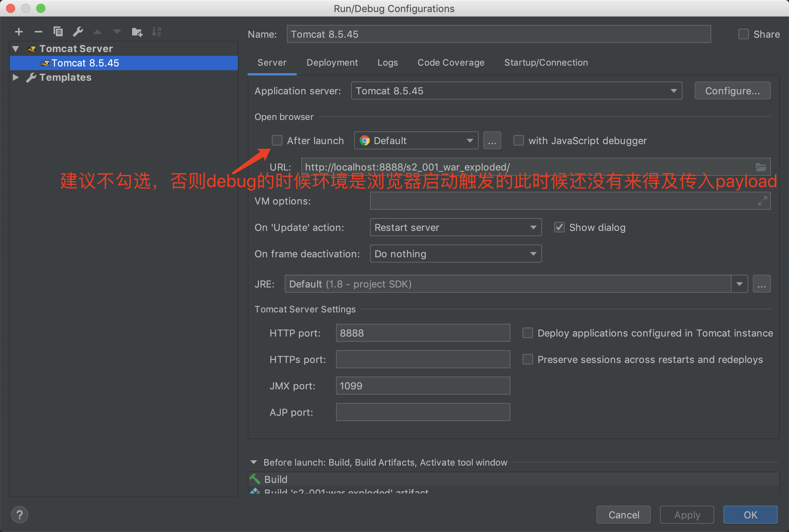Viewport: 789px width, 532px height.
Task: Sort configurations alphabetically
Action: click(156, 32)
